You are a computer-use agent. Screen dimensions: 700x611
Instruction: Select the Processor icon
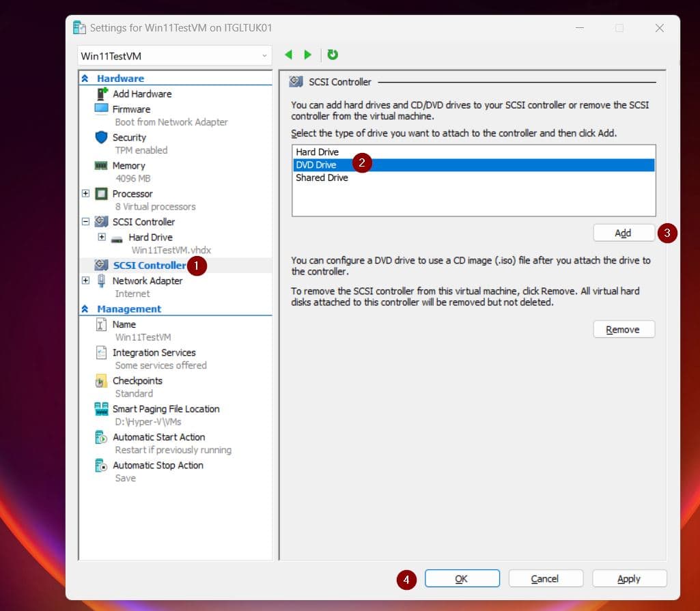100,193
